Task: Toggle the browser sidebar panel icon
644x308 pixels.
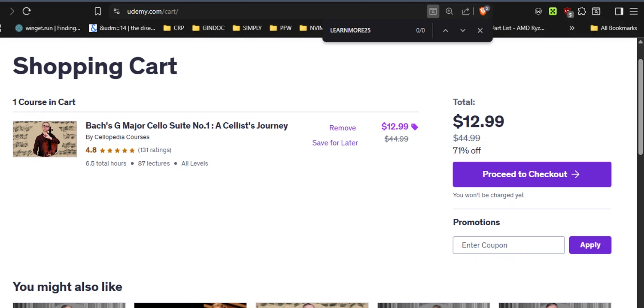Action: pyautogui.click(x=619, y=12)
